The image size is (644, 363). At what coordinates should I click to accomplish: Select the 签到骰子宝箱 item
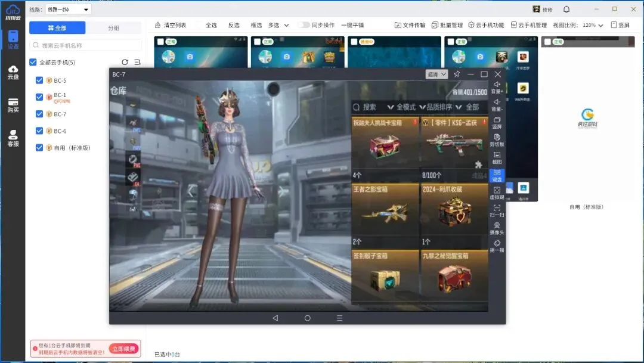point(385,277)
